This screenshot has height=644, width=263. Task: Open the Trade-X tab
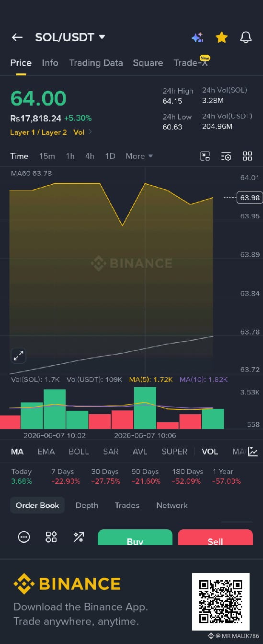(191, 63)
